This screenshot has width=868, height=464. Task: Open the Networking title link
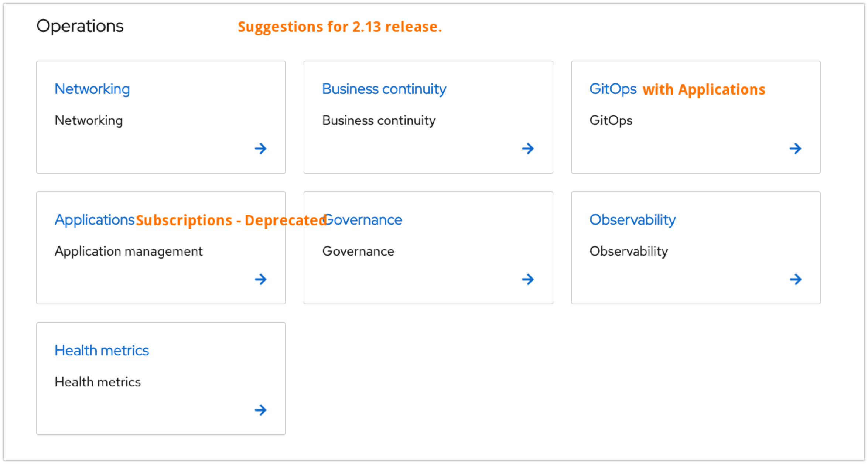click(92, 89)
